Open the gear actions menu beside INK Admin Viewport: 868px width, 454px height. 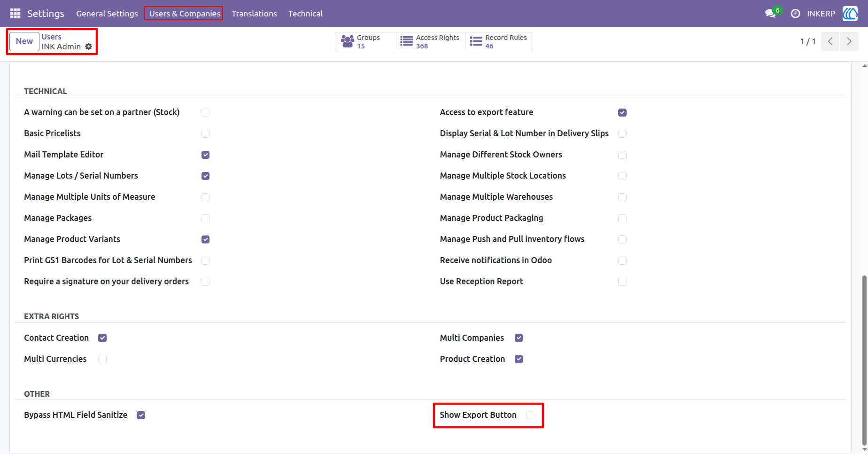pos(88,47)
